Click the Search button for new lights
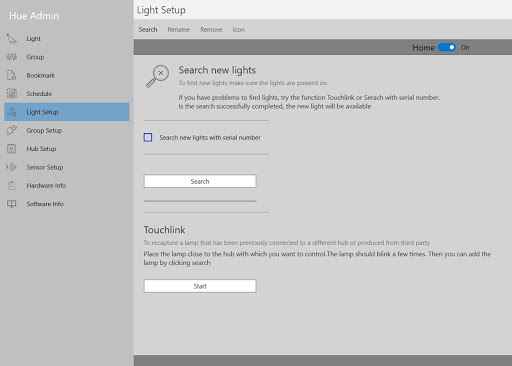 200,181
